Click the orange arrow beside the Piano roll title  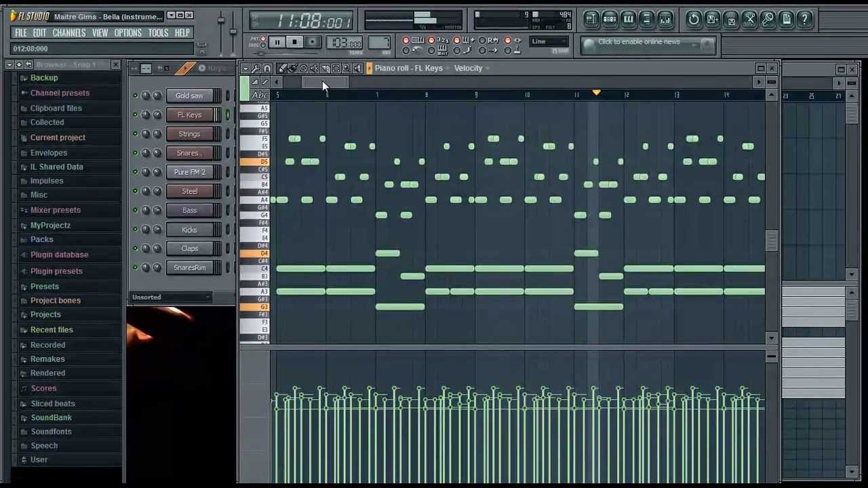click(x=369, y=68)
